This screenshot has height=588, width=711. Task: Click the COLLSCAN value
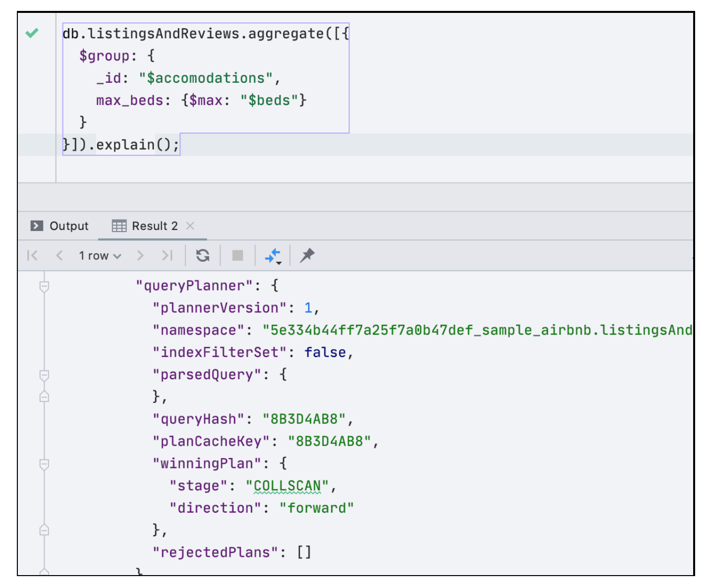coord(287,486)
